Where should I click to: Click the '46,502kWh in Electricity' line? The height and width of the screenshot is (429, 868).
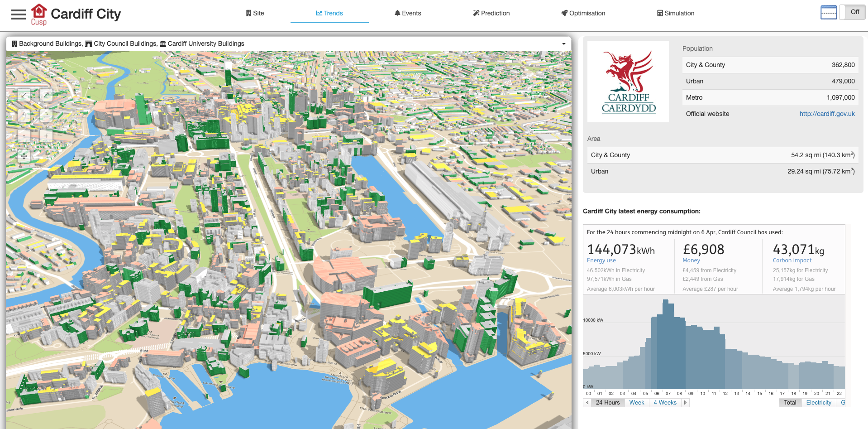[616, 270]
